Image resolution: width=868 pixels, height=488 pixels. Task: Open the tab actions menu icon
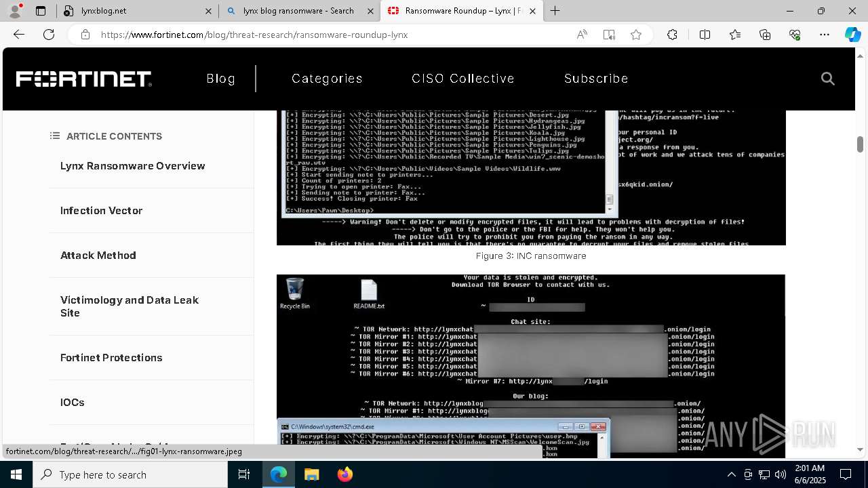pos(41,11)
